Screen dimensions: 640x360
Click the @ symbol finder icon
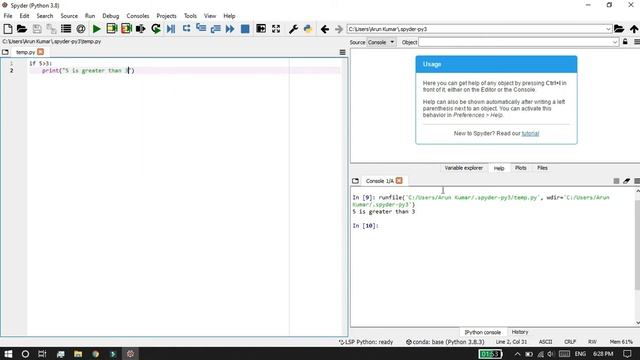80,29
